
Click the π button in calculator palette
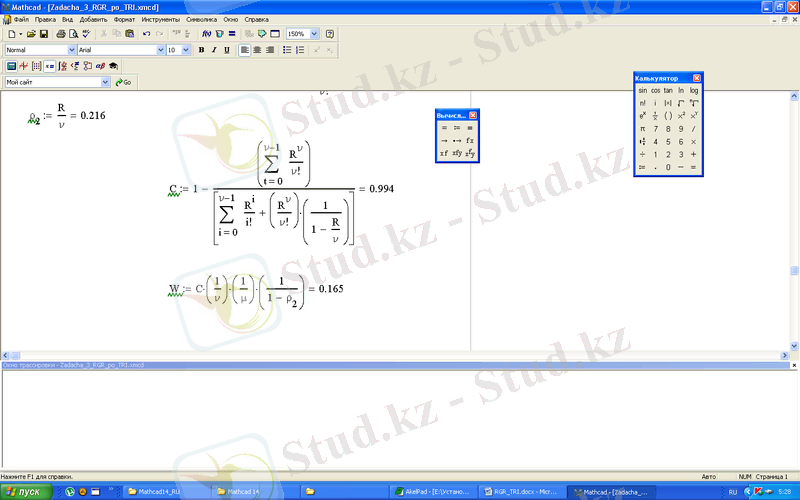pos(642,129)
